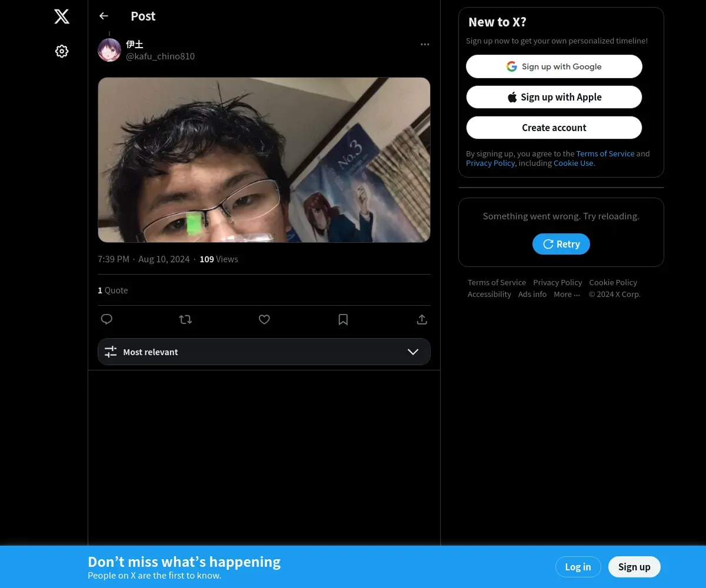Screen dimensions: 706x588
Task: Repost using the retweet icon
Action: click(185, 319)
